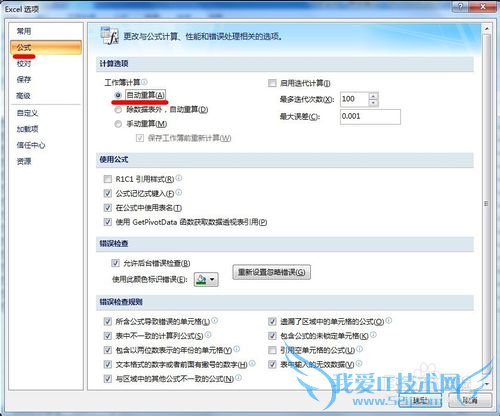
Task: Enable 启用迭代计算 checkbox
Action: tap(272, 83)
